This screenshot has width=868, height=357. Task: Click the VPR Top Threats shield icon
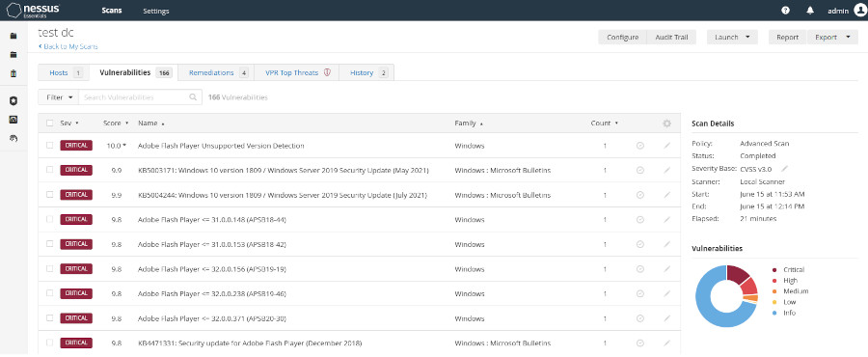[x=327, y=72]
